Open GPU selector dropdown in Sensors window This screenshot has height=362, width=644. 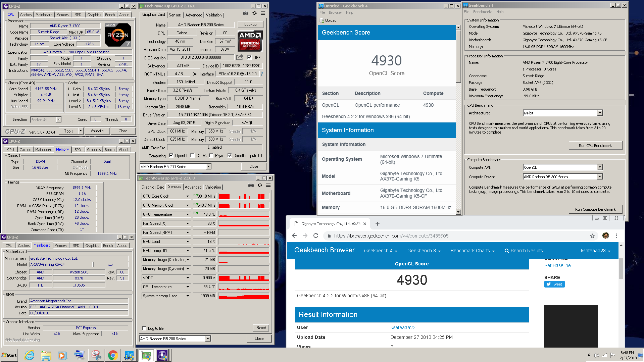(x=208, y=339)
